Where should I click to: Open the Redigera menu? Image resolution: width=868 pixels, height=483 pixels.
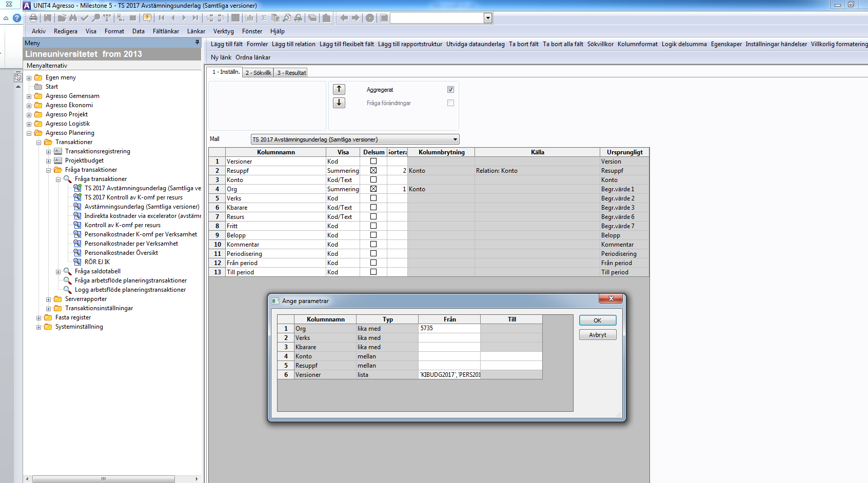tap(66, 31)
